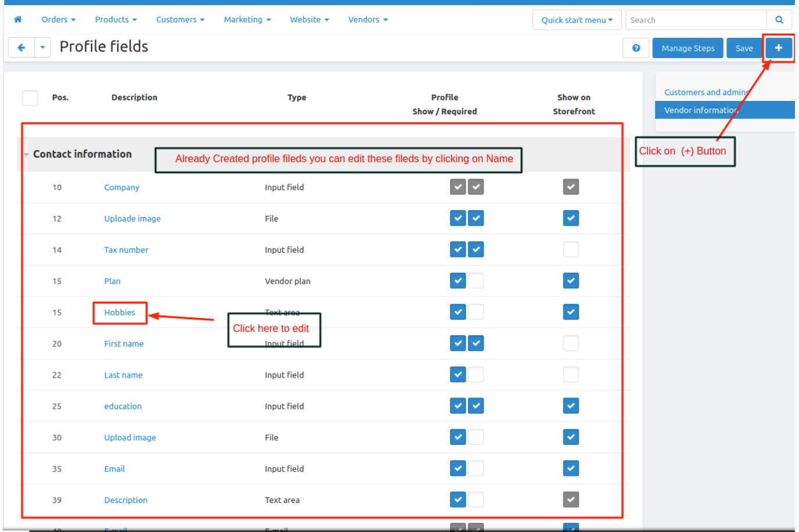Uncheck Show on Storefront for education
This screenshot has width=799, height=532.
pyautogui.click(x=571, y=406)
